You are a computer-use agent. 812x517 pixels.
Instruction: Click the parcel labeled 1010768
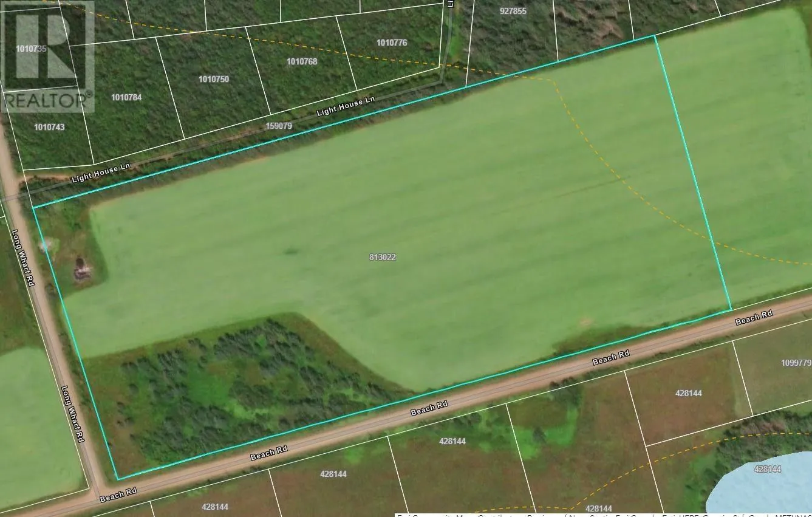pos(302,61)
